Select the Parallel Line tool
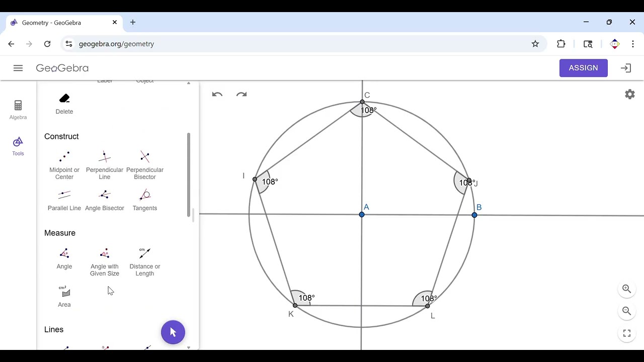Viewport: 644px width, 362px height. [64, 200]
